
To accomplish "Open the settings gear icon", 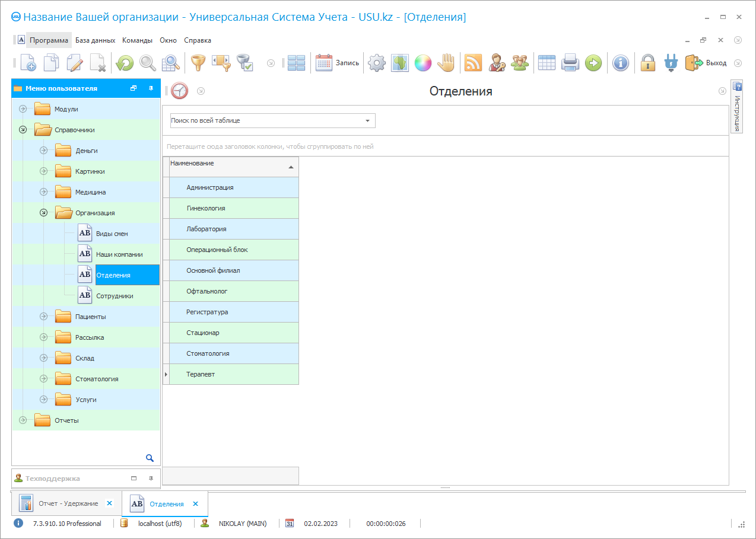I will (x=377, y=63).
